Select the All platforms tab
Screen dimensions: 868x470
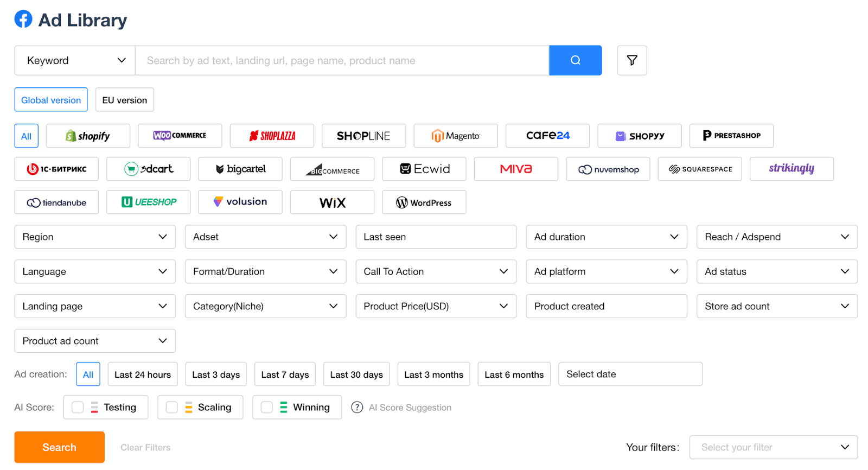pyautogui.click(x=26, y=136)
